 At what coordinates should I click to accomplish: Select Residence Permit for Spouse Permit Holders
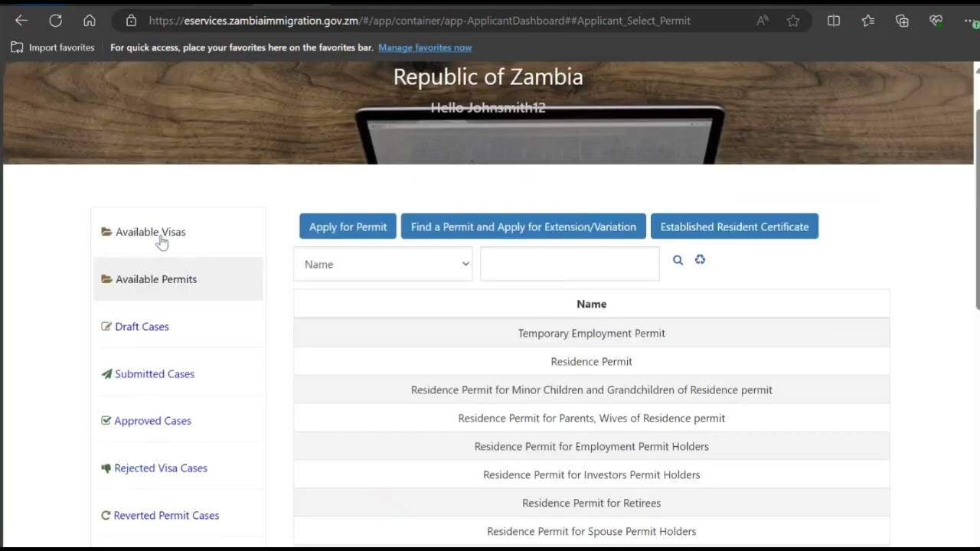coord(591,531)
